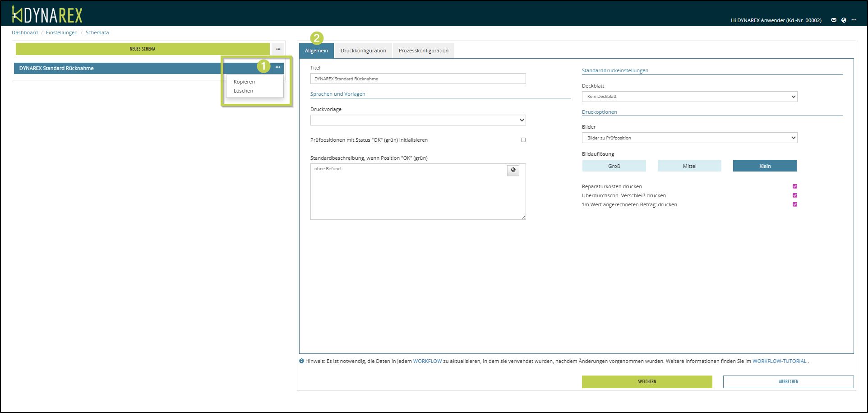Open the envelope messages icon in header
This screenshot has height=413, width=868.
833,20
